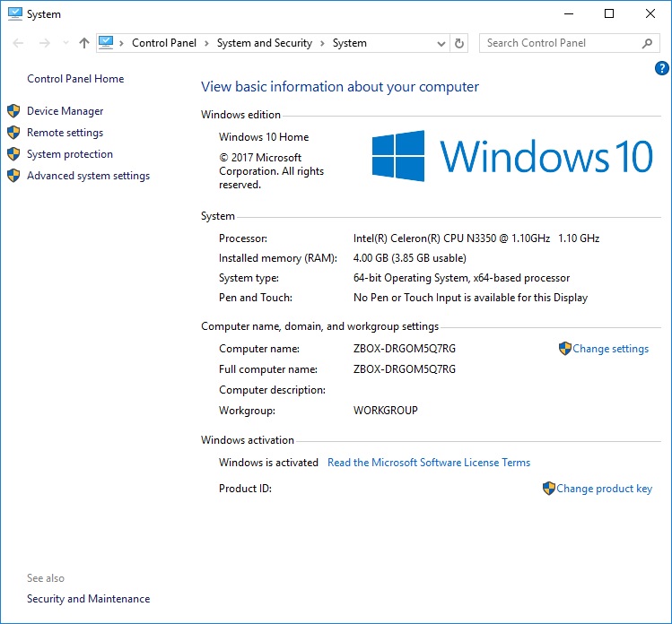Screen dimensions: 672x624
Task: Refresh the System page
Action: point(459,43)
